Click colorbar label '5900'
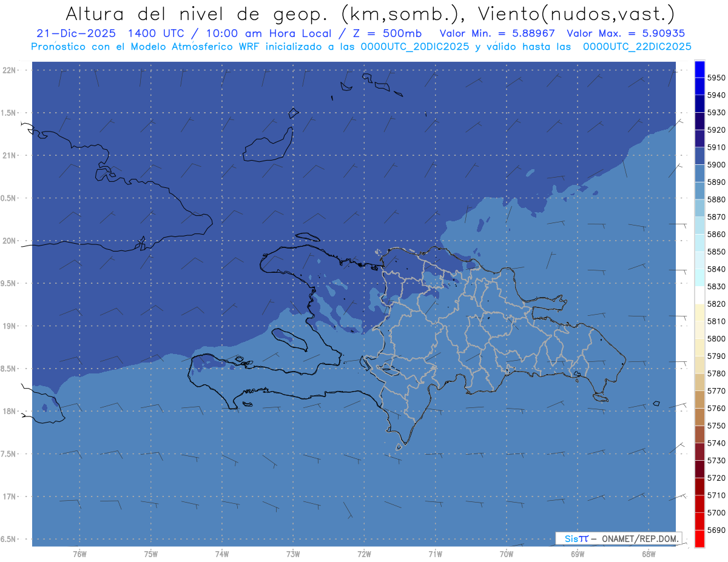Viewport: 728px width, 562px height. click(x=716, y=165)
